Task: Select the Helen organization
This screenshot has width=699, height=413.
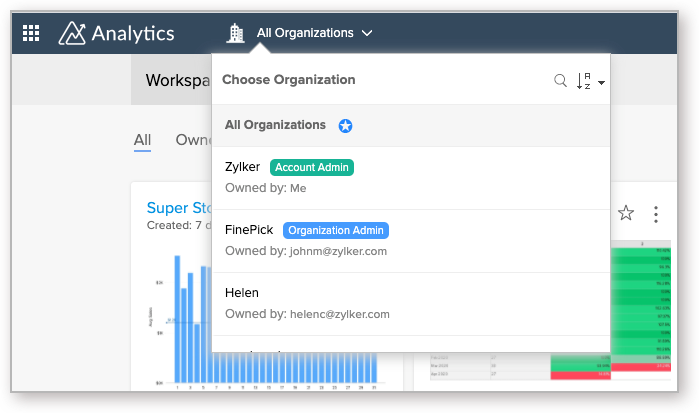Action: 242,293
